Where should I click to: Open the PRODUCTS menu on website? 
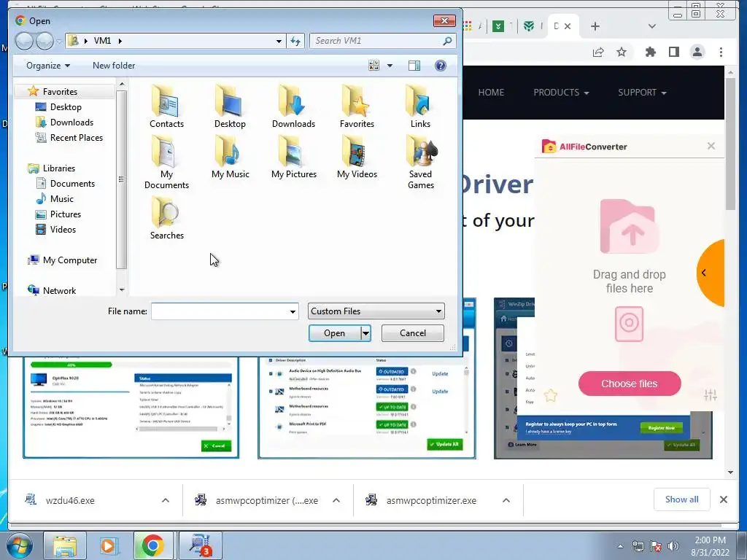561,93
